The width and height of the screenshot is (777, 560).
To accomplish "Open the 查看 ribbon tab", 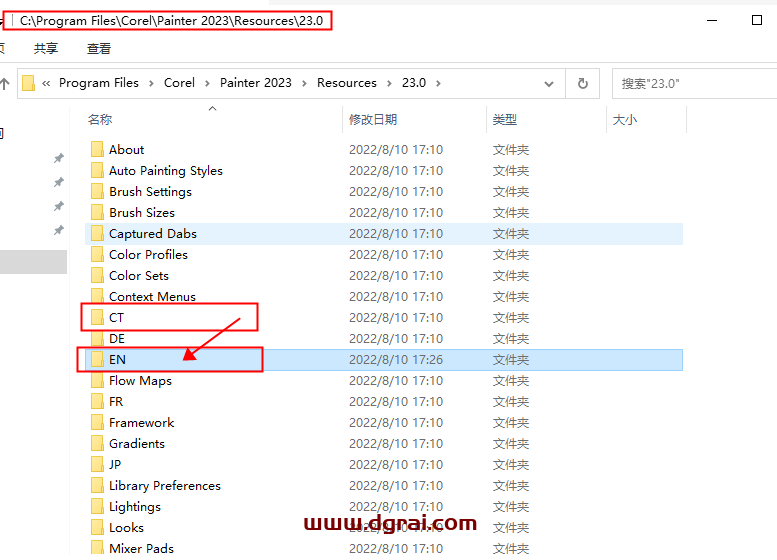I will click(x=99, y=48).
